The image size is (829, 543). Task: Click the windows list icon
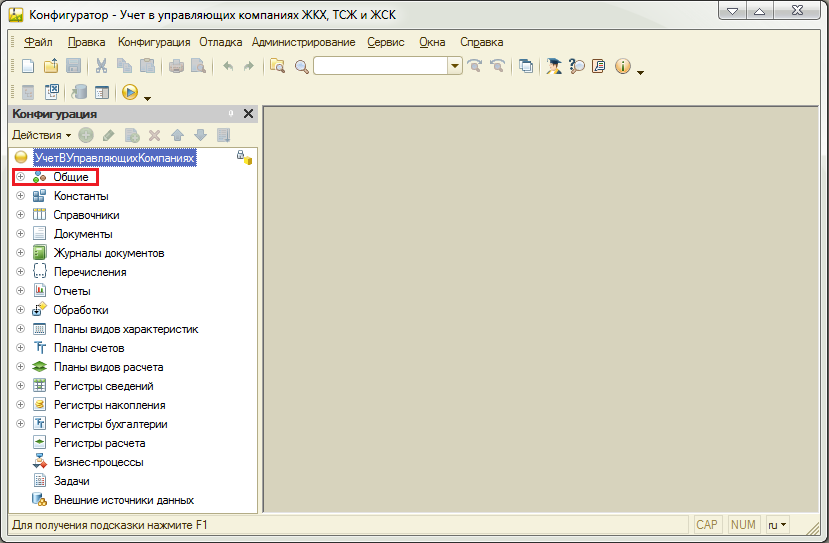[x=526, y=66]
